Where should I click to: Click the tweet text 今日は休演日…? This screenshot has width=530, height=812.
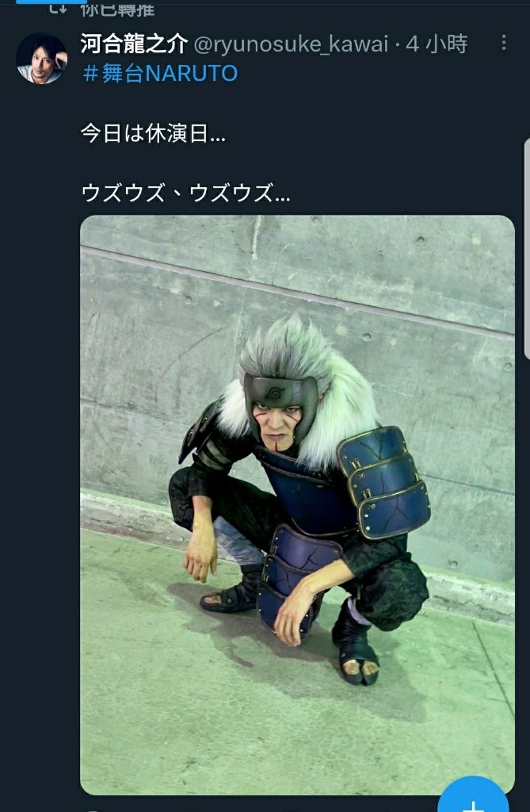[153, 133]
